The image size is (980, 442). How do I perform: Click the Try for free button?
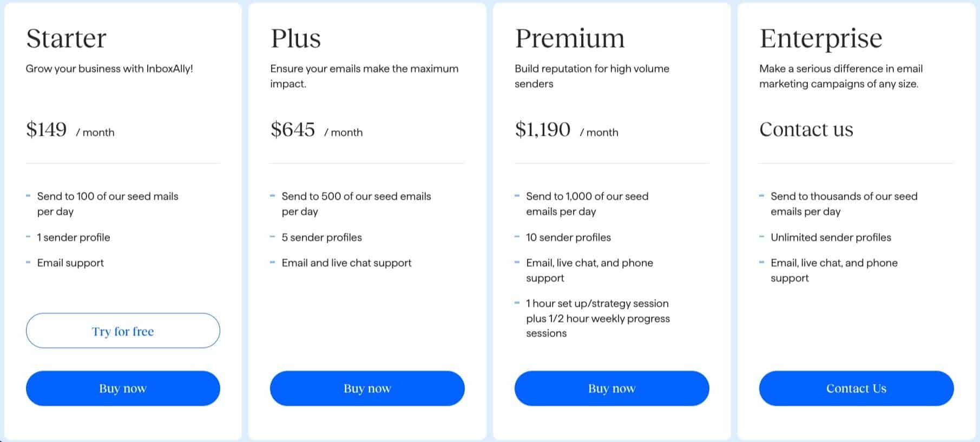tap(123, 331)
